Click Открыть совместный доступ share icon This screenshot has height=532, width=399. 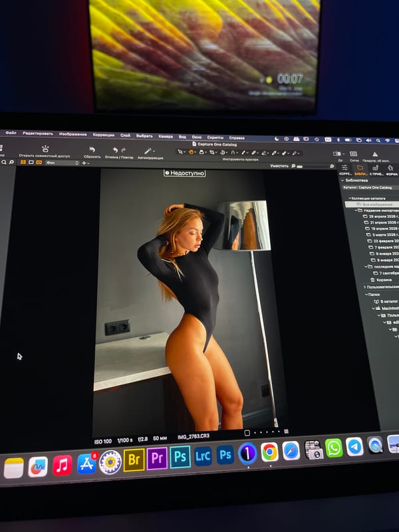point(45,148)
